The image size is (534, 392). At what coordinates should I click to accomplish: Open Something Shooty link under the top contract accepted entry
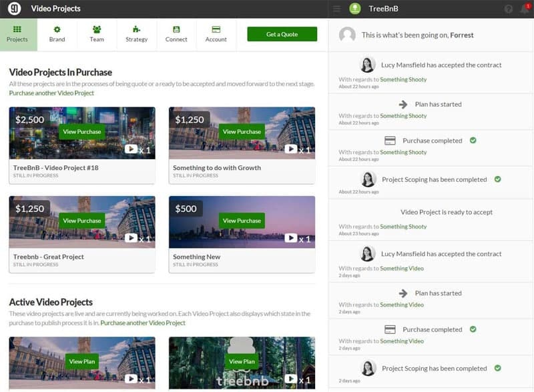(x=403, y=79)
